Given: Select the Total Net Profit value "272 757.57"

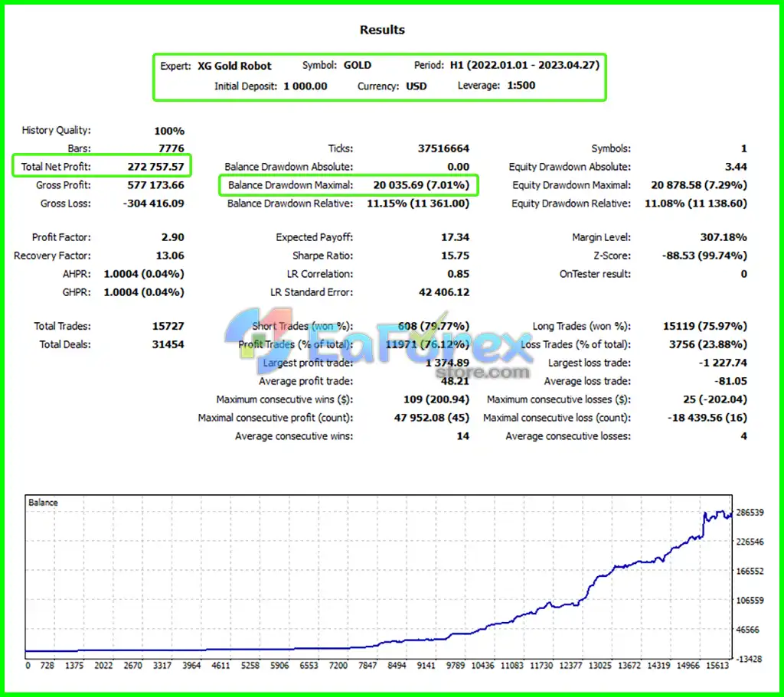Looking at the screenshot, I should [x=155, y=167].
